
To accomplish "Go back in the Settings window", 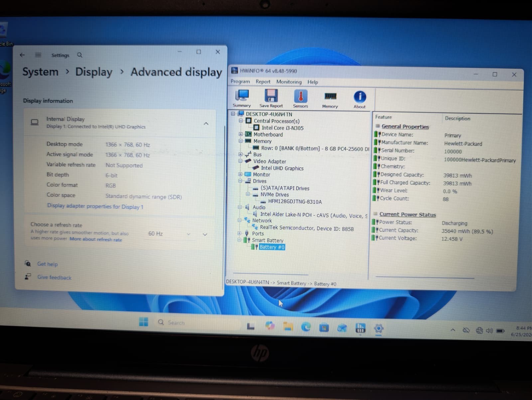I will 22,55.
